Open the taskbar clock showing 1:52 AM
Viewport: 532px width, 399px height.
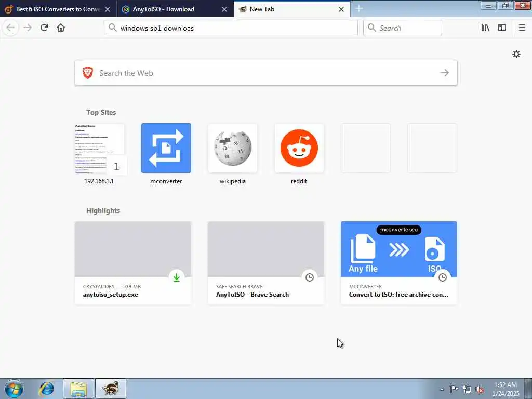pyautogui.click(x=505, y=389)
